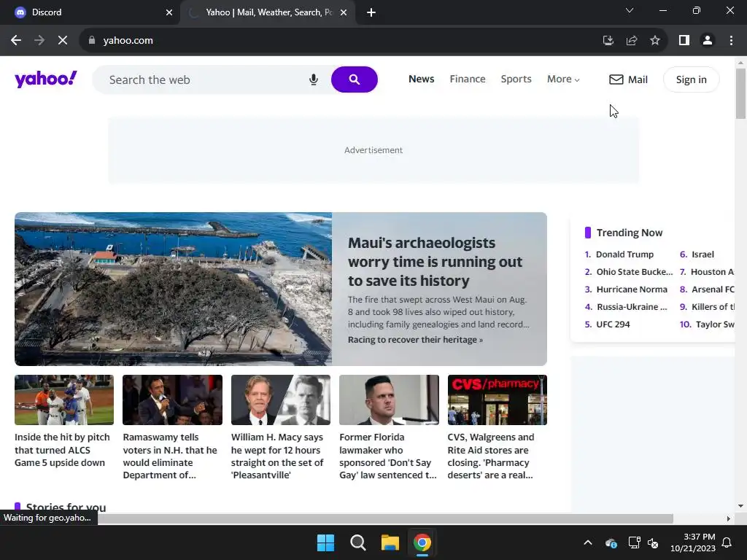Open the Former Florida lawmaker thumbnail

click(x=389, y=400)
